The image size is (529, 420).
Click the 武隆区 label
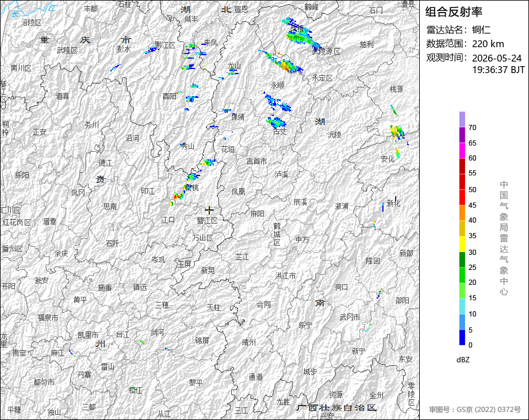[67, 50]
